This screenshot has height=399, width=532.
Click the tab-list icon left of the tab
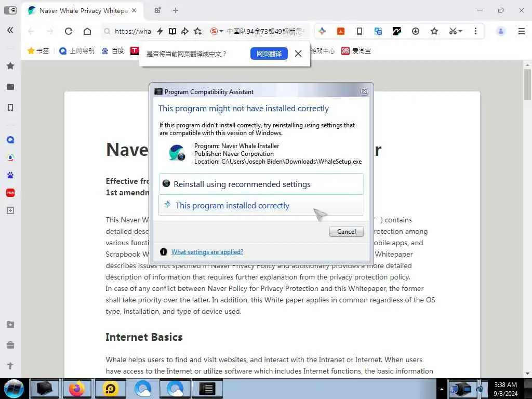pyautogui.click(x=10, y=10)
